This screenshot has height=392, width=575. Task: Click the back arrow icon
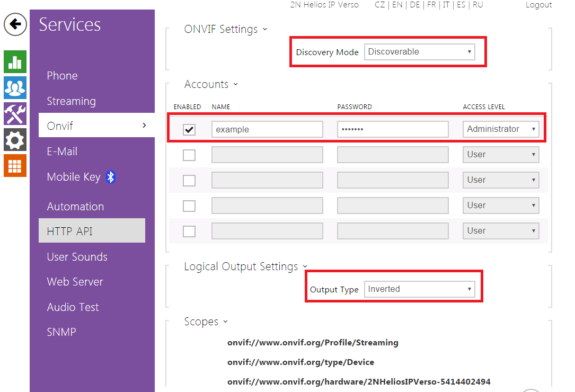coord(15,24)
